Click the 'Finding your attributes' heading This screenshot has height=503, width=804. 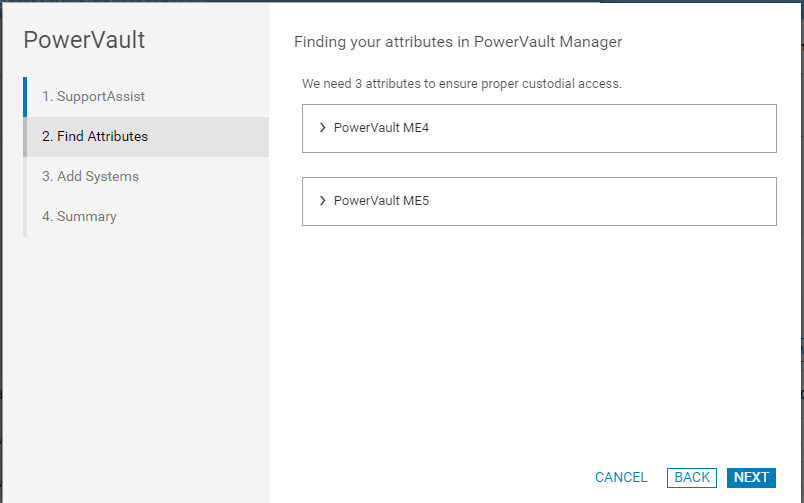coord(458,42)
